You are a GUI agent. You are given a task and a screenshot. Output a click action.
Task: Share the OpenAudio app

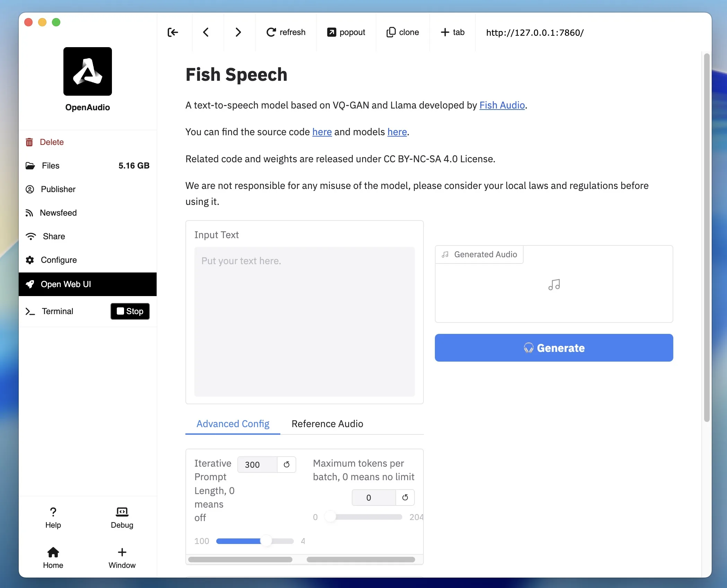[53, 236]
